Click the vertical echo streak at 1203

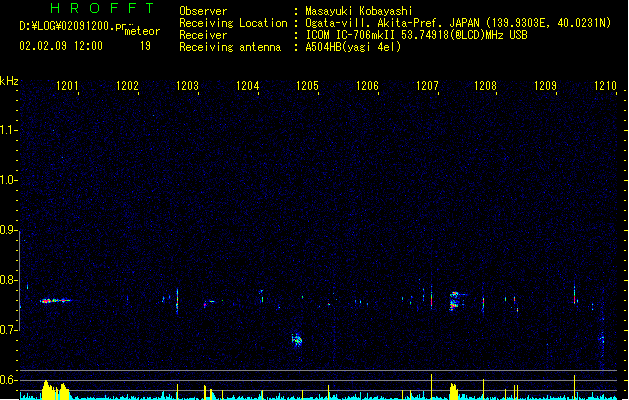(177, 301)
